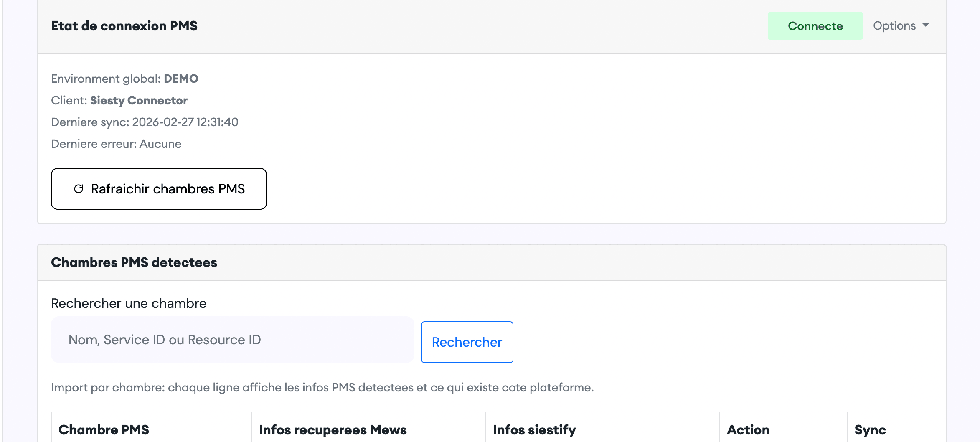
Task: Click the Chambre PMS column header
Action: pos(104,429)
